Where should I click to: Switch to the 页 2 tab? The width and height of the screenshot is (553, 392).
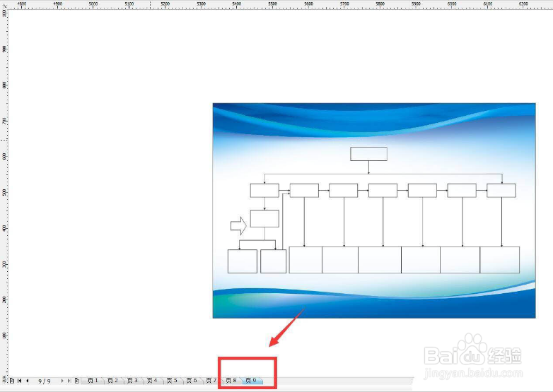(112, 381)
